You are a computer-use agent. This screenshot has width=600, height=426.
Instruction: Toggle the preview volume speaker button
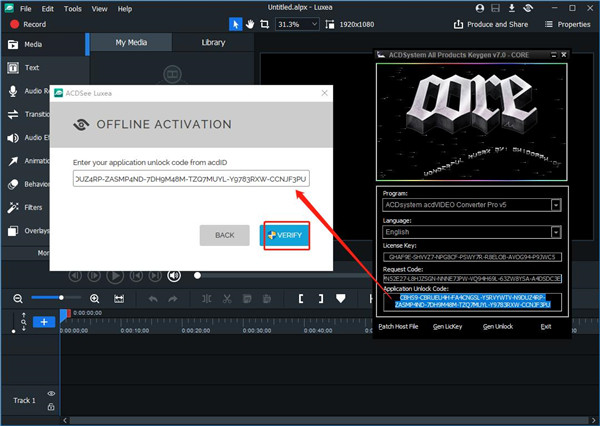[x=174, y=276]
